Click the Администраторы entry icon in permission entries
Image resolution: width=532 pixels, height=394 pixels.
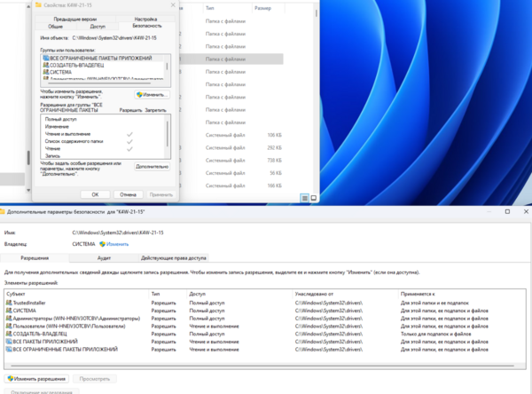pos(9,319)
